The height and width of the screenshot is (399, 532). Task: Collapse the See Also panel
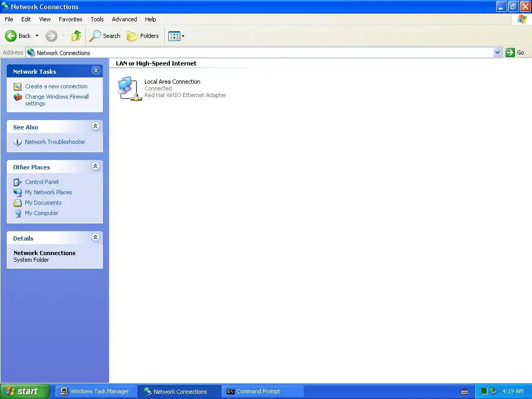[96, 126]
